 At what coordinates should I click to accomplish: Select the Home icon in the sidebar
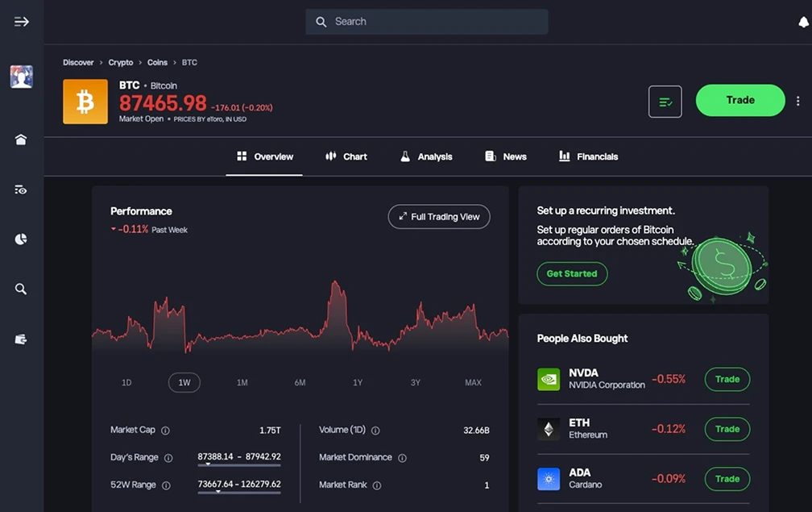pos(20,139)
